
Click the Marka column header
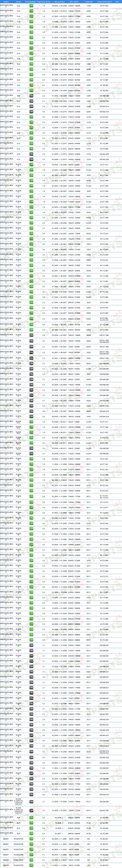click(6, 2)
